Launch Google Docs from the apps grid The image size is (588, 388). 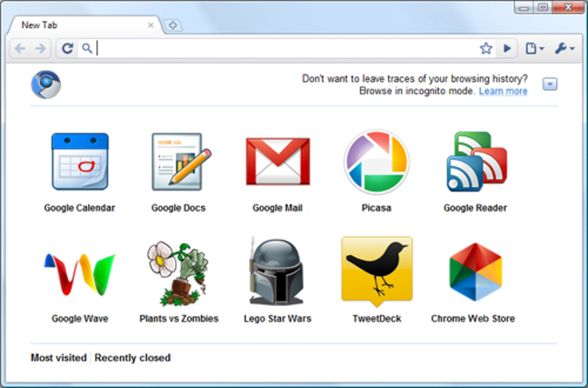180,162
